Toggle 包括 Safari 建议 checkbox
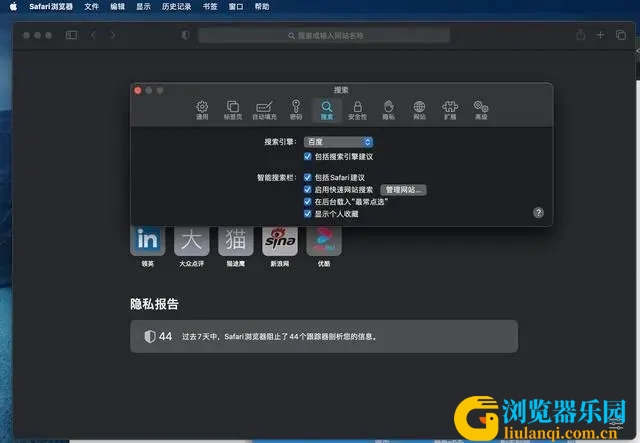The width and height of the screenshot is (640, 443). coord(308,177)
